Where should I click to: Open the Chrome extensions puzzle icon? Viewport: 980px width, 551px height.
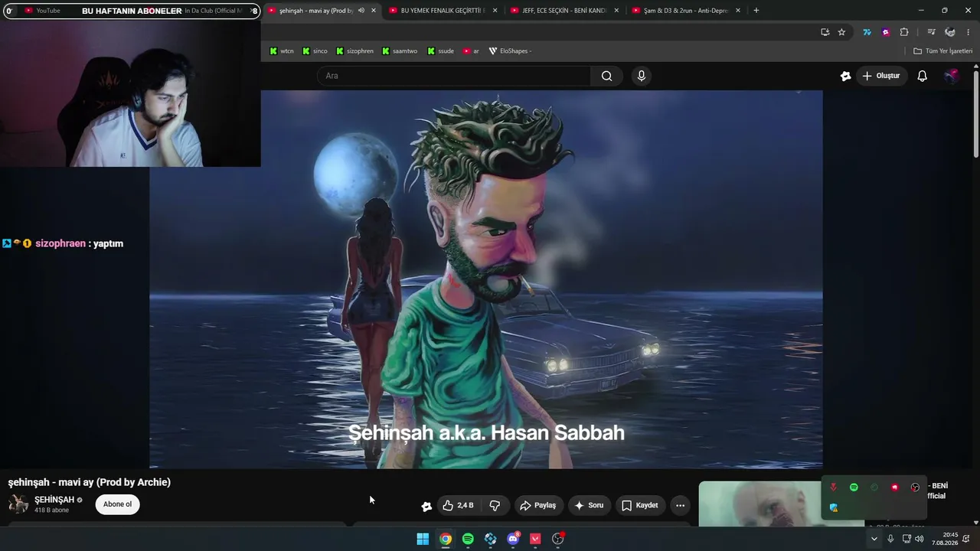tap(904, 32)
